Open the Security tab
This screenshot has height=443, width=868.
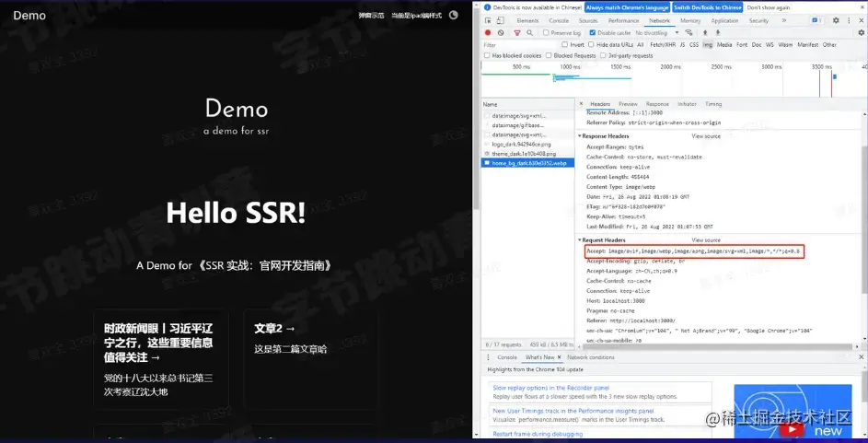[x=758, y=20]
